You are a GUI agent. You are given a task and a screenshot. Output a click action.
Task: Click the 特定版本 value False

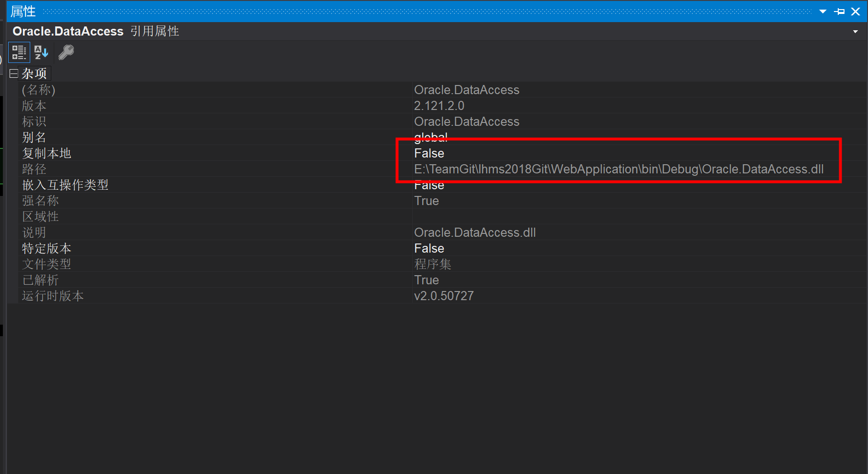(429, 248)
